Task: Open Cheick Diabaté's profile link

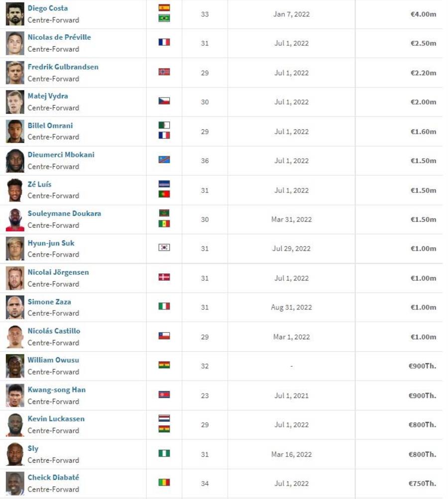Action: pos(53,478)
